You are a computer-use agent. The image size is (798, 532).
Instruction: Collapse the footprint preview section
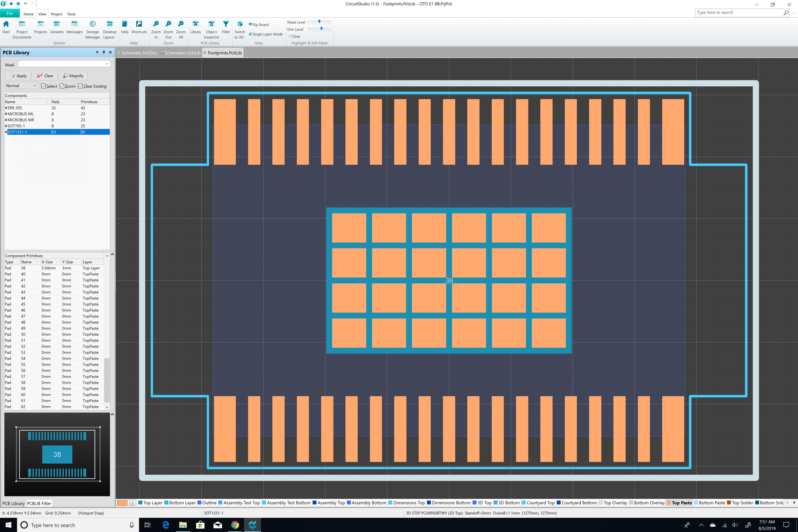[x=112, y=414]
